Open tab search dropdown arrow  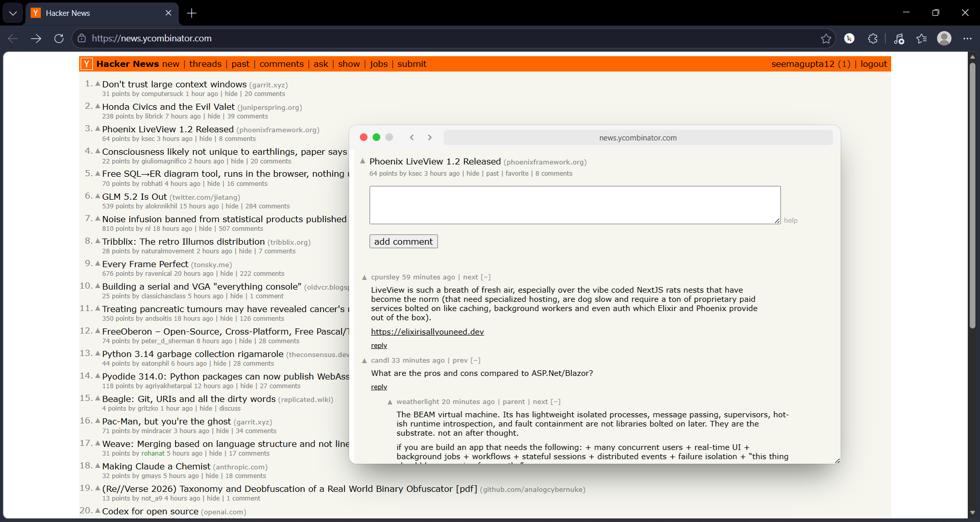13,13
